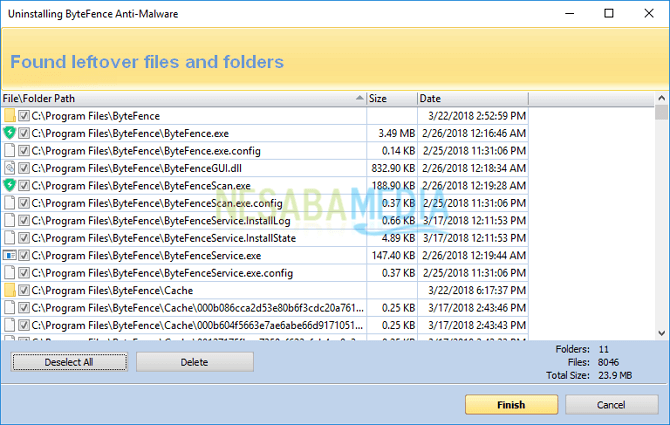670x425 pixels.
Task: Click the vertical scrollbar thumb
Action: click(x=661, y=112)
